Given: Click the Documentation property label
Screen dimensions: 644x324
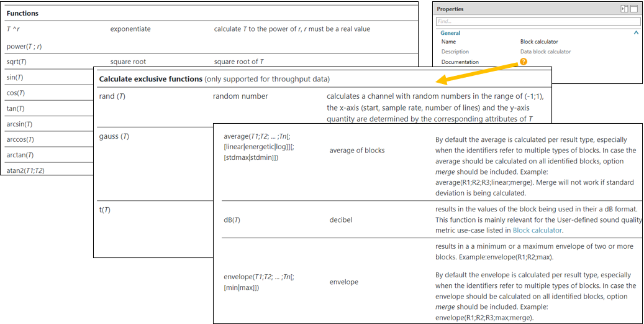Looking at the screenshot, I should [460, 62].
